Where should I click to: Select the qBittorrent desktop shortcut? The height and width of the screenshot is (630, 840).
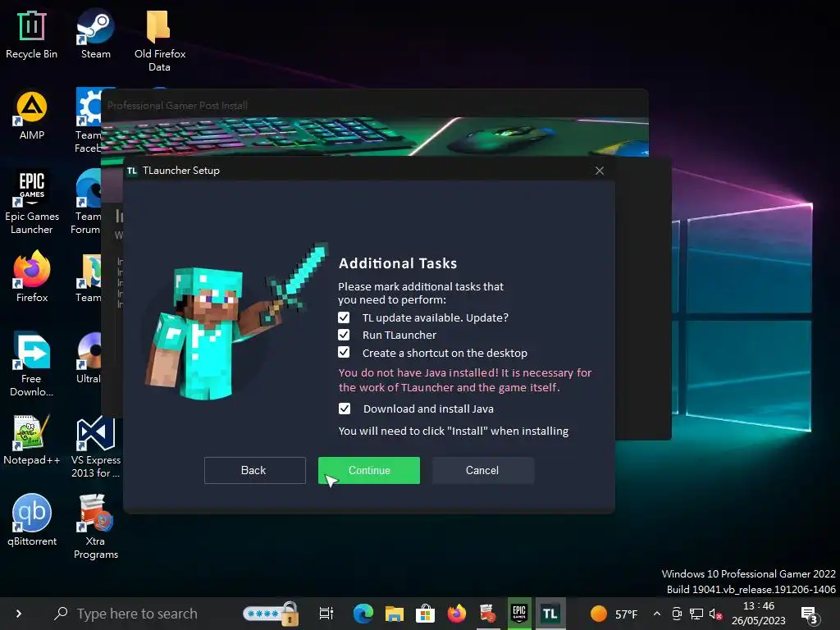(x=32, y=519)
